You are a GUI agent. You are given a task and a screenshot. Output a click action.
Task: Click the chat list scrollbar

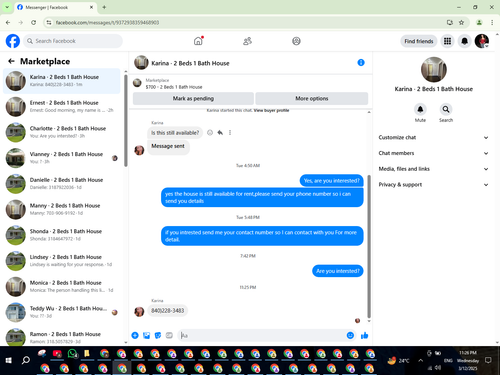(x=126, y=120)
